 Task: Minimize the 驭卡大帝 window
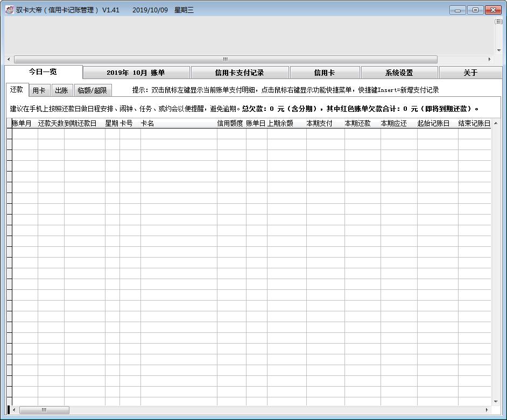click(457, 10)
